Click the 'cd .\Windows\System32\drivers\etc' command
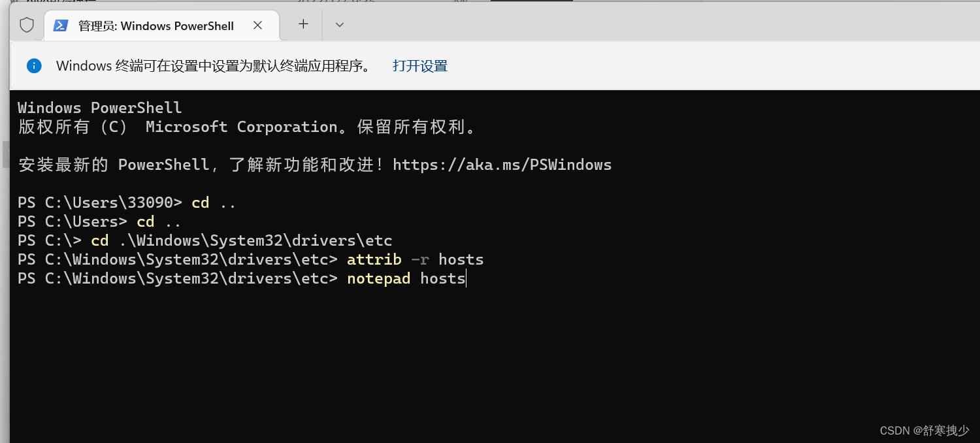Screen dimensions: 980x443 (x=242, y=240)
